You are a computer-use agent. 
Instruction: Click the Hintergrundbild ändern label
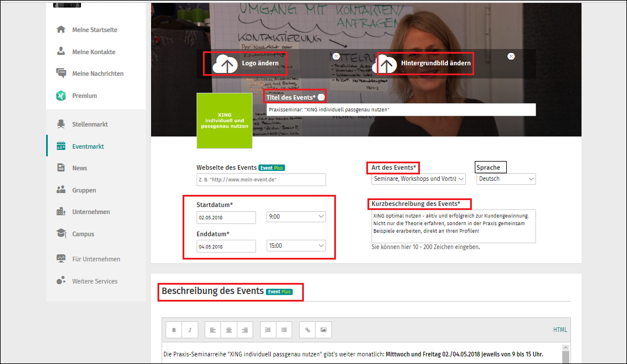point(436,63)
